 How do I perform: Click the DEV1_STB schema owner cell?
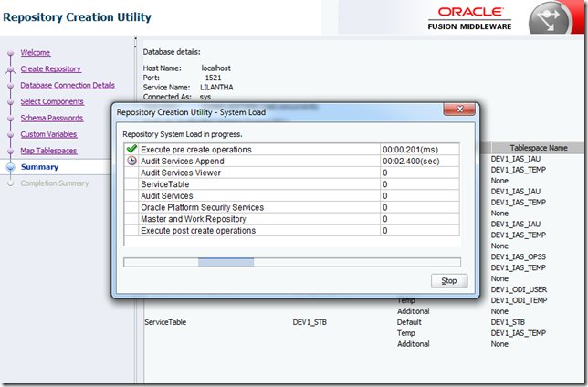(x=310, y=322)
